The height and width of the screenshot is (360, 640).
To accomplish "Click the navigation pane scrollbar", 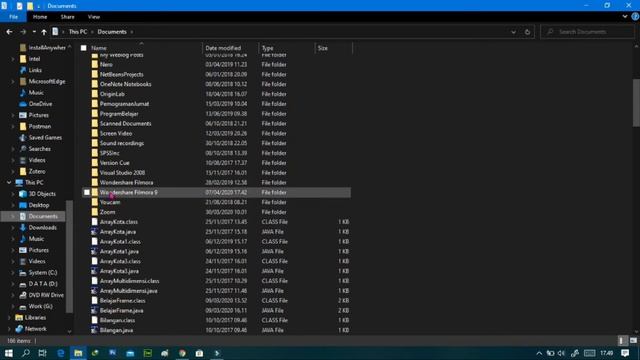I will pos(69,256).
